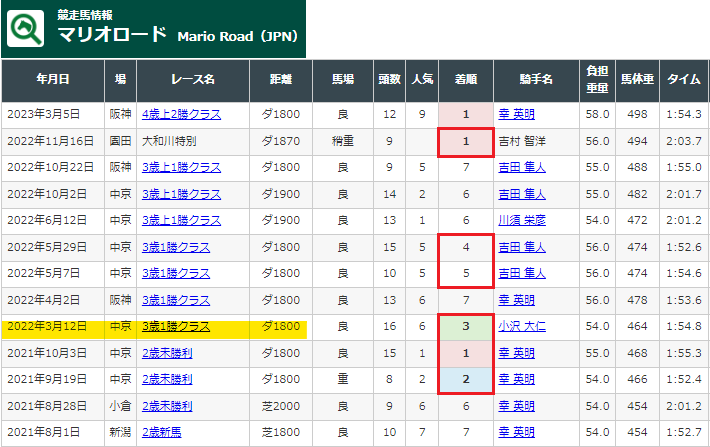710x447 pixels.
Task: Open 3歳1勝クラス race from 2022年4月2日
Action: (x=176, y=300)
